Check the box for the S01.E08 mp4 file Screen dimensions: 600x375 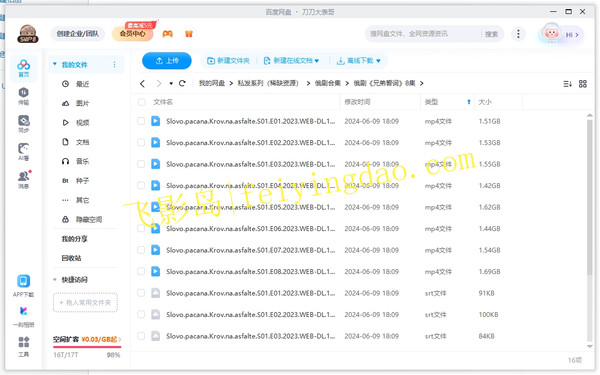pyautogui.click(x=141, y=272)
